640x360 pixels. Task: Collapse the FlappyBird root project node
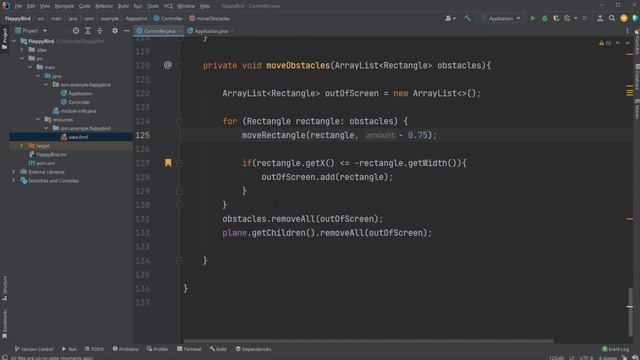coord(13,41)
